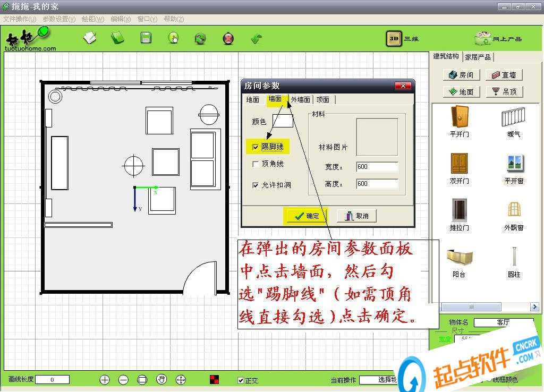Switch to the 外墙面 tab
The height and width of the screenshot is (392, 544).
pyautogui.click(x=301, y=100)
